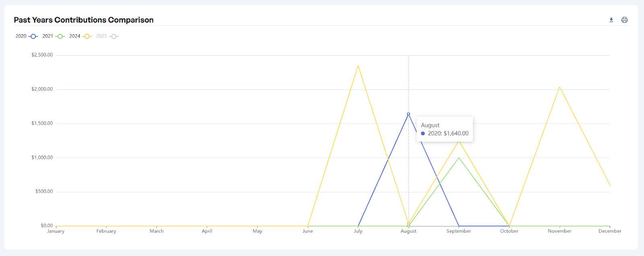The width and height of the screenshot is (644, 256).
Task: Hide the 2021 series via legend
Action: (x=54, y=36)
